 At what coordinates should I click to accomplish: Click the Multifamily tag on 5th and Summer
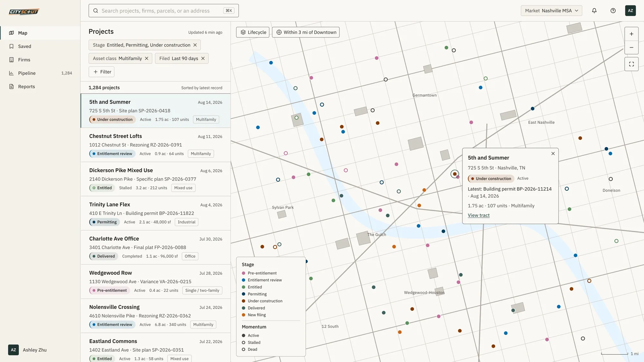(206, 119)
